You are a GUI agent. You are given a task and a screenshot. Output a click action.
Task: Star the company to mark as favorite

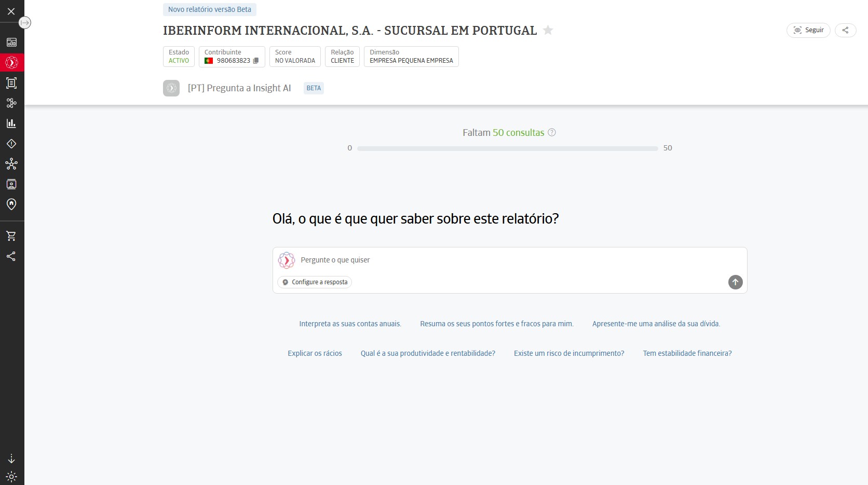tap(548, 30)
